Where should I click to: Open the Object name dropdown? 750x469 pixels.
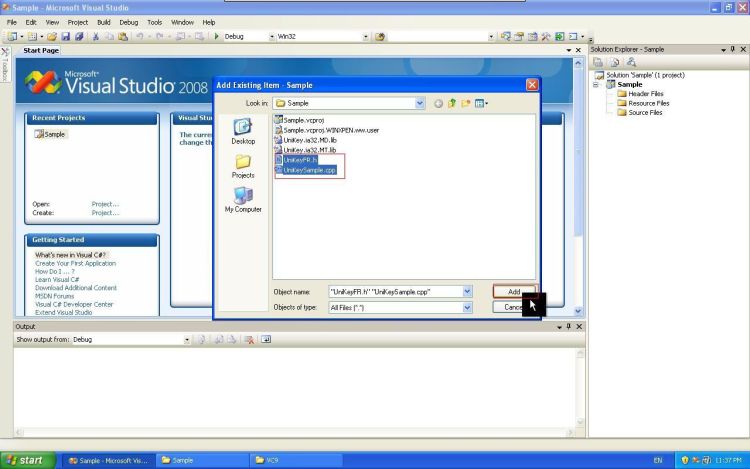click(x=467, y=292)
